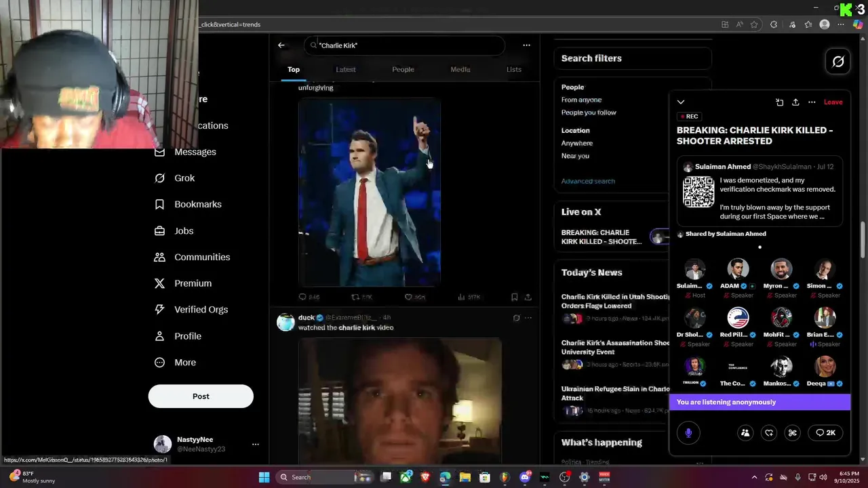Open Sulaiman Ahmed host avatar
Image resolution: width=868 pixels, height=488 pixels.
694,269
